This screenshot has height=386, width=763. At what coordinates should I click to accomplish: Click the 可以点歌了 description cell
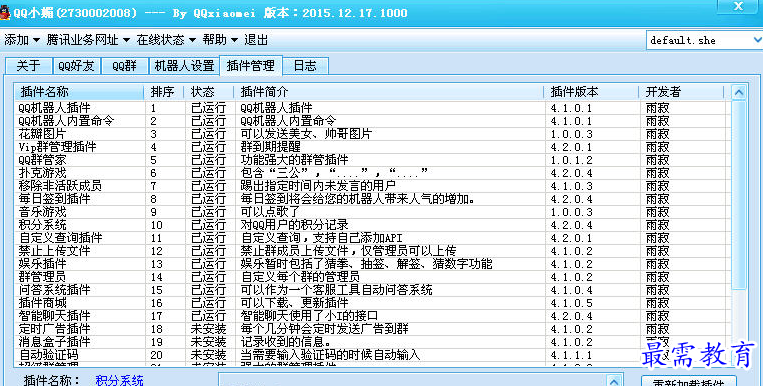270,212
